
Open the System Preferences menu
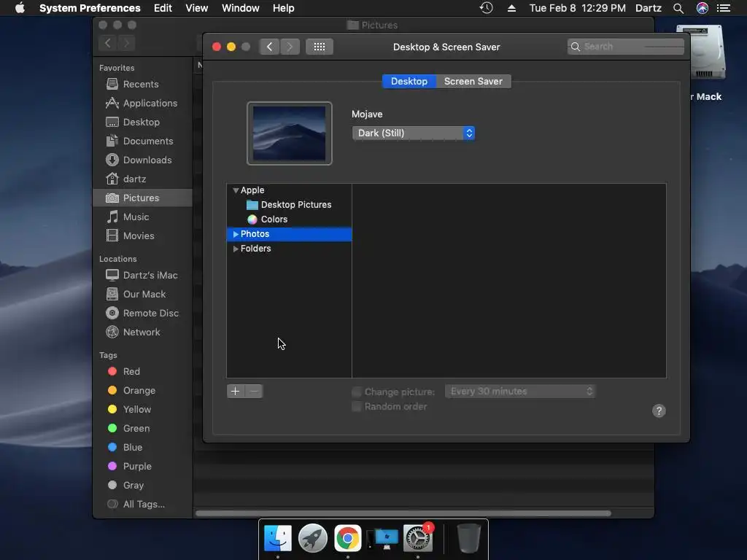coord(90,8)
